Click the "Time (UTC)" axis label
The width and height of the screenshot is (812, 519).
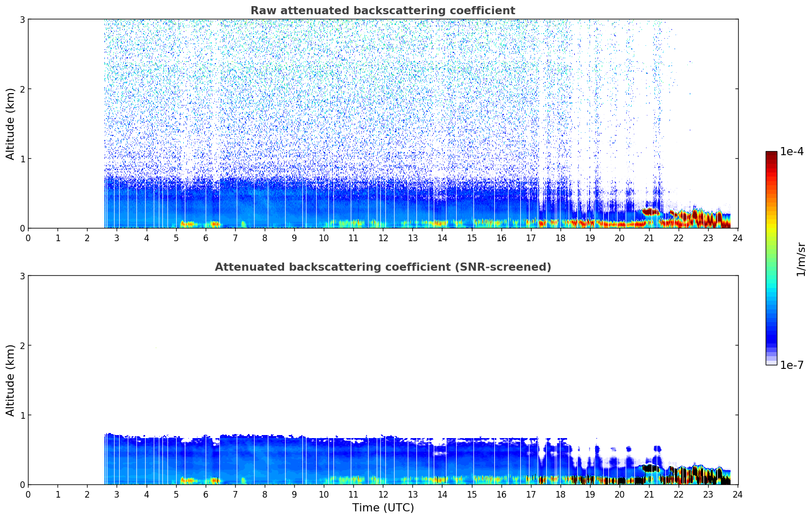click(383, 508)
